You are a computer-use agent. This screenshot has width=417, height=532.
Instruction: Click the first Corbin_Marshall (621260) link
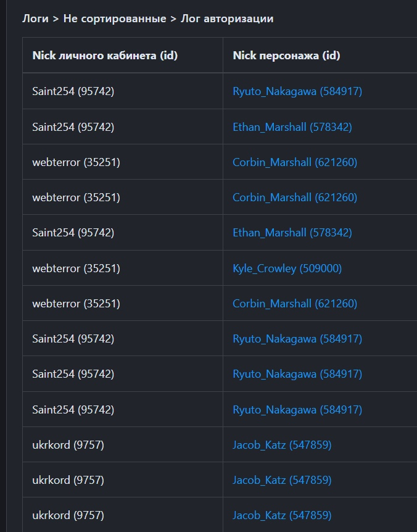click(295, 162)
